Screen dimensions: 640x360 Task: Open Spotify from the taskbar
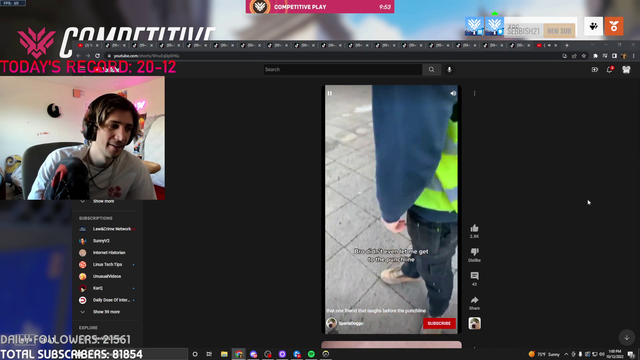point(311,354)
